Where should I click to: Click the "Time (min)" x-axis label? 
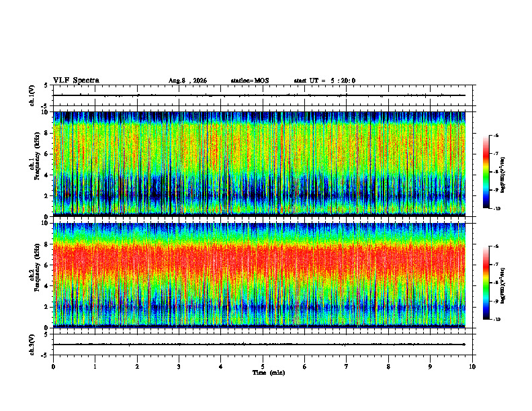pos(269,373)
